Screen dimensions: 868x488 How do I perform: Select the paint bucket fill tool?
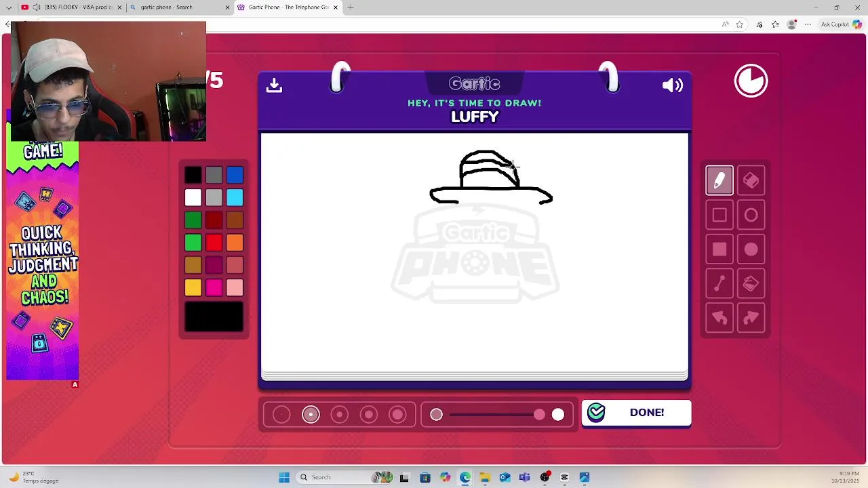tap(751, 284)
